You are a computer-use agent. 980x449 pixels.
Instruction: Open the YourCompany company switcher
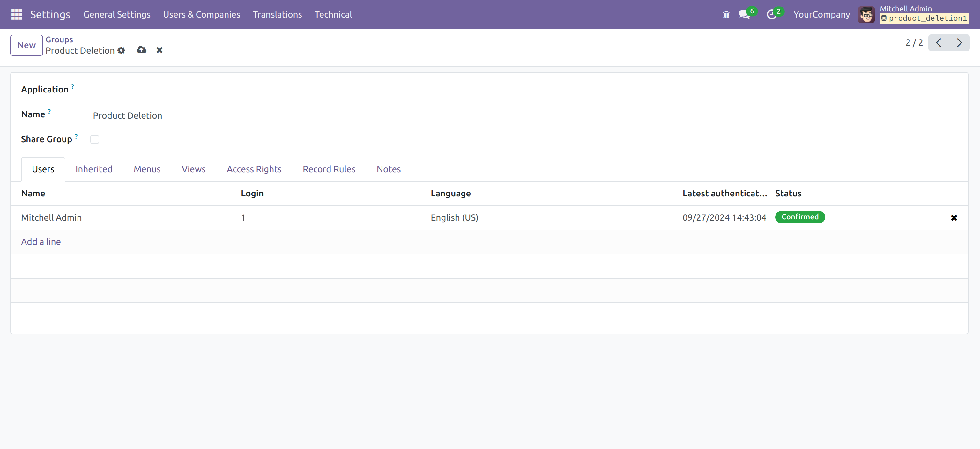pyautogui.click(x=821, y=14)
